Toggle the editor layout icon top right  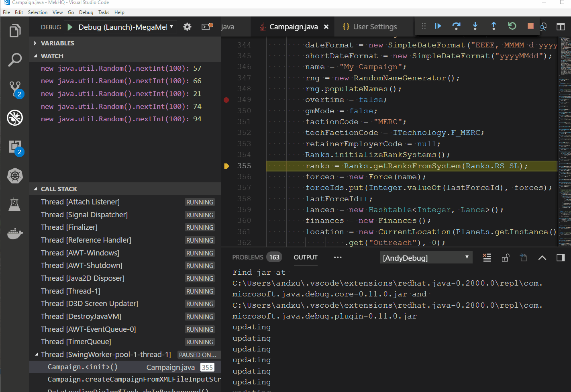point(561,27)
